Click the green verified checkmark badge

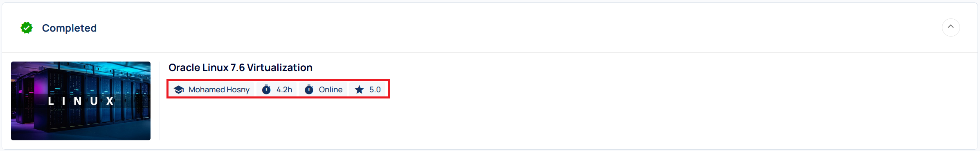click(x=27, y=28)
